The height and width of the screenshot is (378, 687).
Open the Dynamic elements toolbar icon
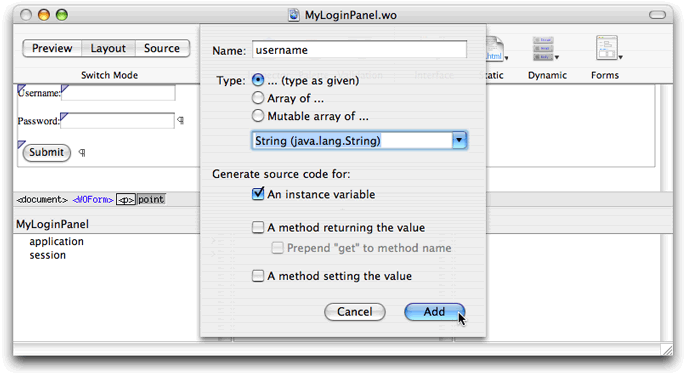point(543,49)
